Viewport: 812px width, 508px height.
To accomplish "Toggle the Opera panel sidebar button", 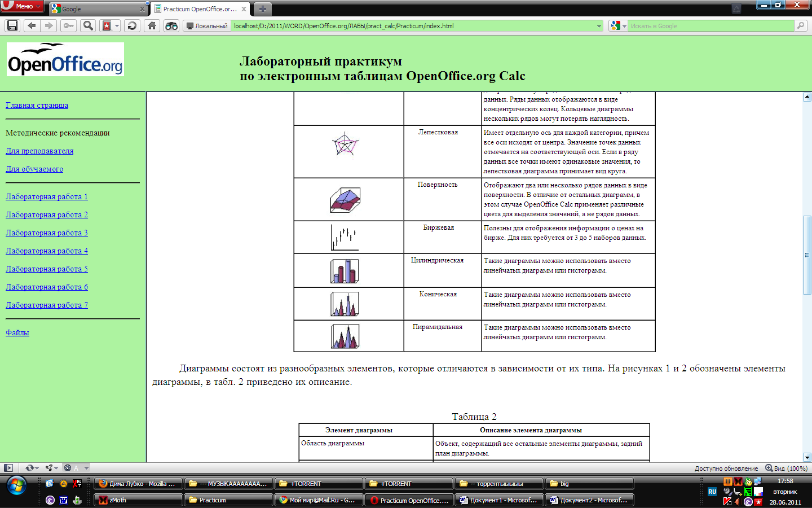I will (x=8, y=468).
